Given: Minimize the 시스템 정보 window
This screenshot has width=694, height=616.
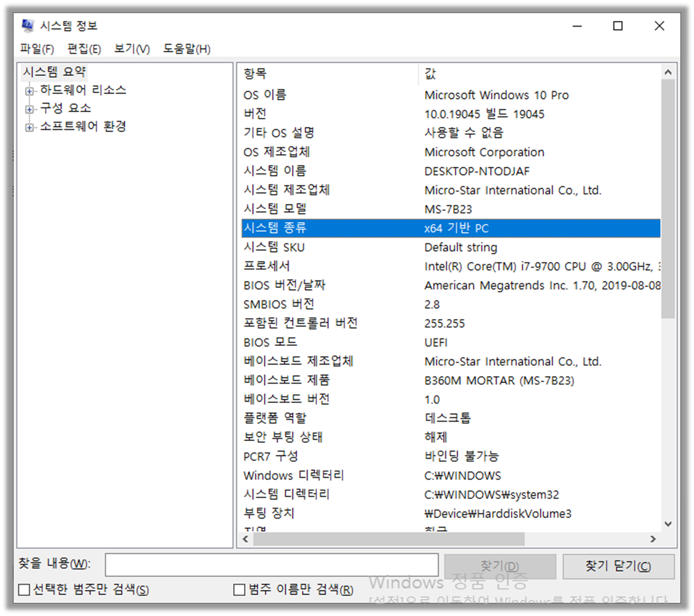Looking at the screenshot, I should tap(577, 26).
